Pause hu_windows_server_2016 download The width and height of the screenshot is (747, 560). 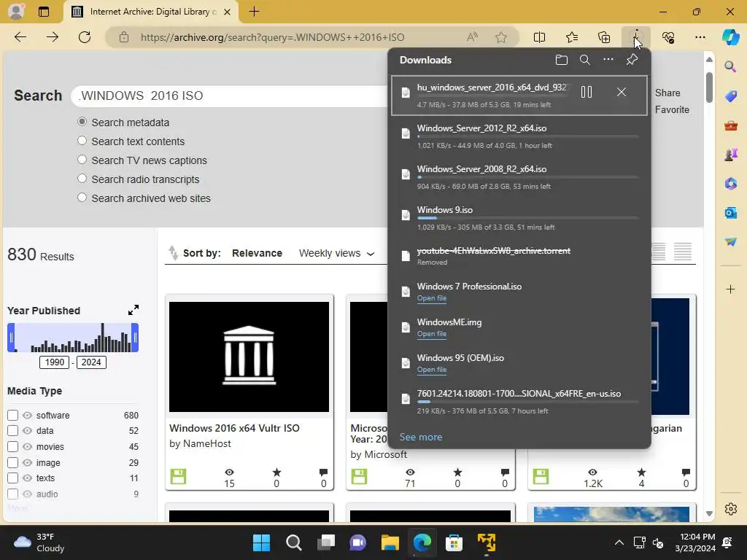click(x=587, y=92)
